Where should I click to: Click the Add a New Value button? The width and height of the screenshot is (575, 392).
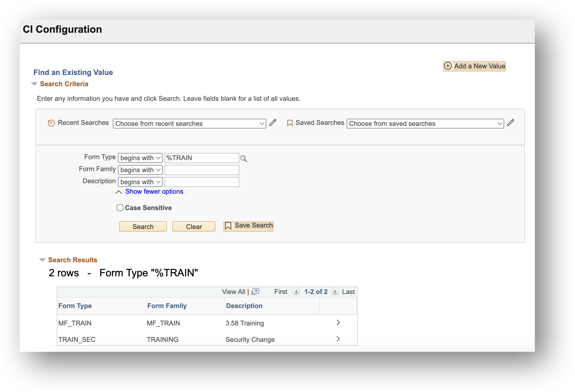tap(474, 66)
